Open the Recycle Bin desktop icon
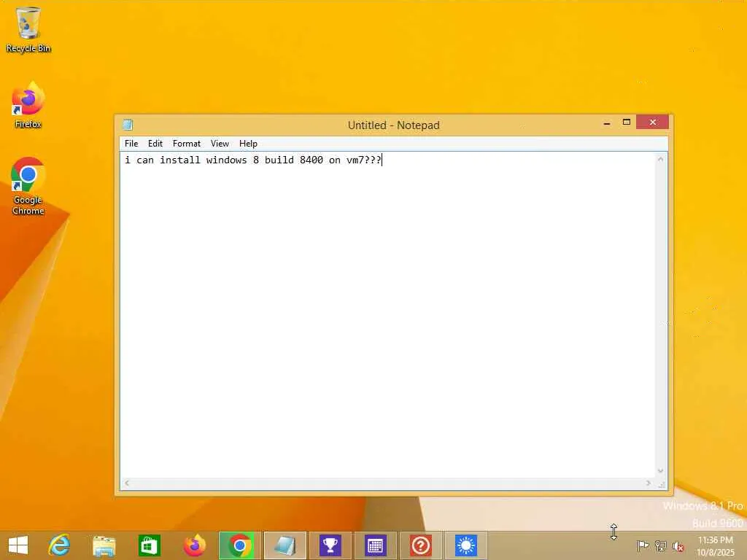This screenshot has height=560, width=747. tap(28, 29)
